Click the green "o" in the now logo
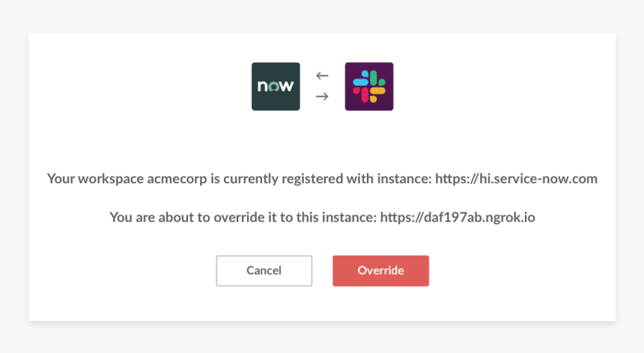 275,87
